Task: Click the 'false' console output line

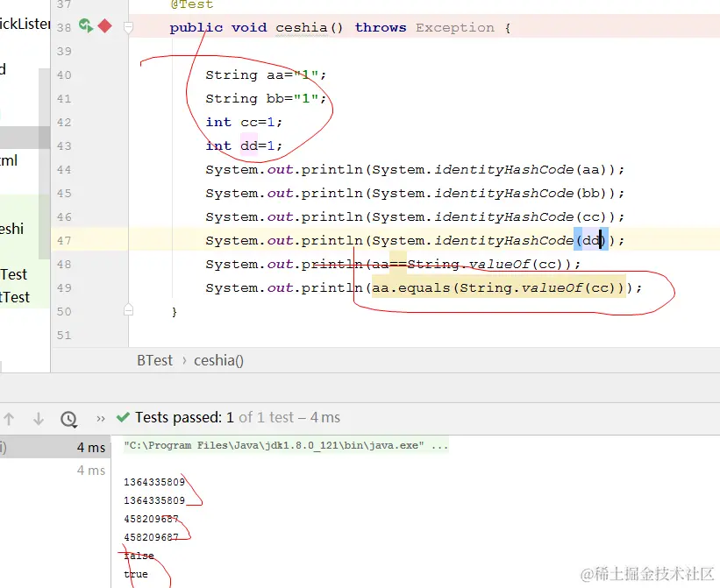Action: point(139,556)
